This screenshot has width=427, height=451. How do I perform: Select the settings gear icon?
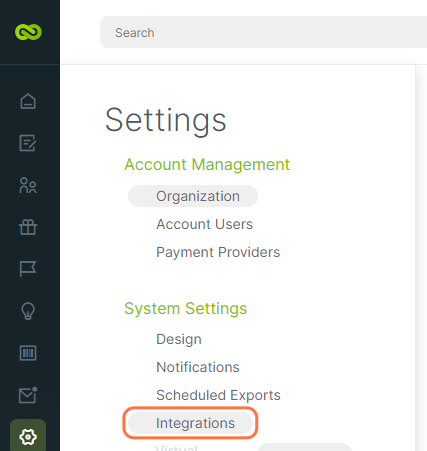point(28,437)
